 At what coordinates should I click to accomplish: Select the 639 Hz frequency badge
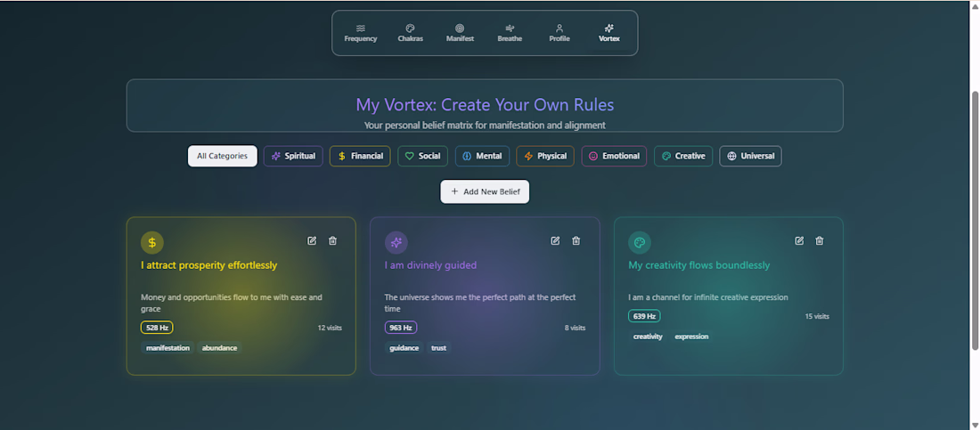(x=644, y=316)
